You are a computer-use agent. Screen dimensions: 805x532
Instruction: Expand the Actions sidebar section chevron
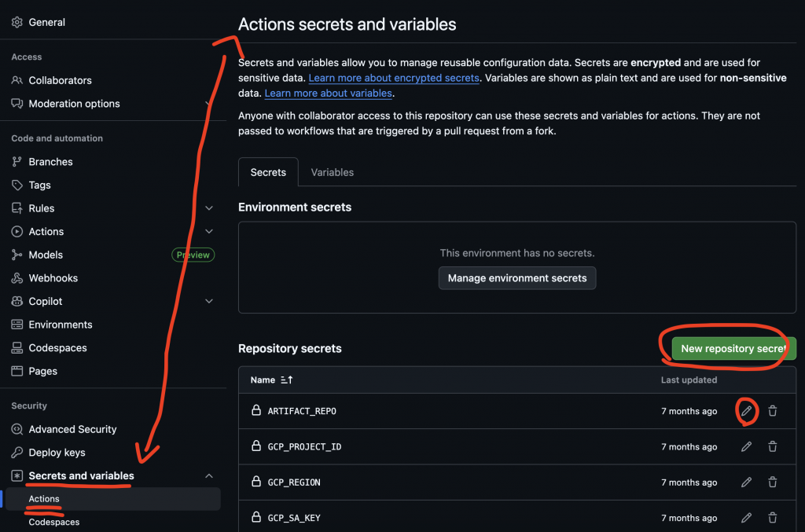pyautogui.click(x=209, y=232)
